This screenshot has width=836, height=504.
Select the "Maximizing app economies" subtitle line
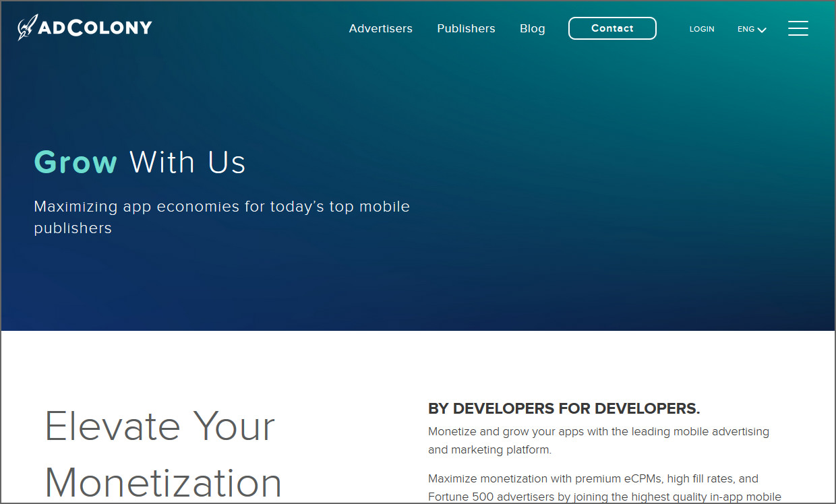click(222, 206)
